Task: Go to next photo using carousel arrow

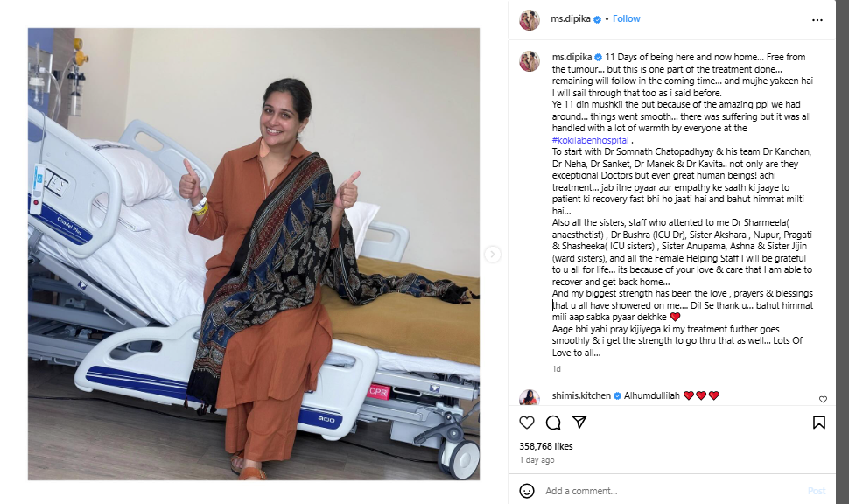Action: pos(492,254)
